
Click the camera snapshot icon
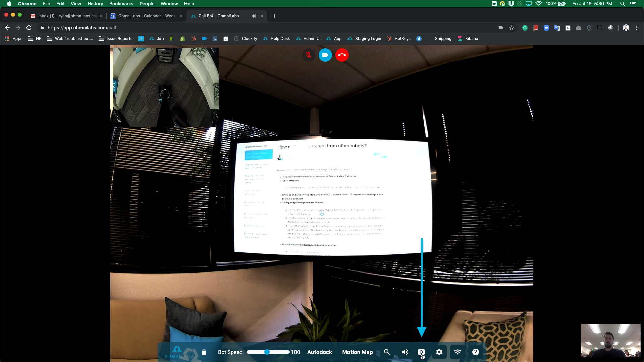point(421,352)
